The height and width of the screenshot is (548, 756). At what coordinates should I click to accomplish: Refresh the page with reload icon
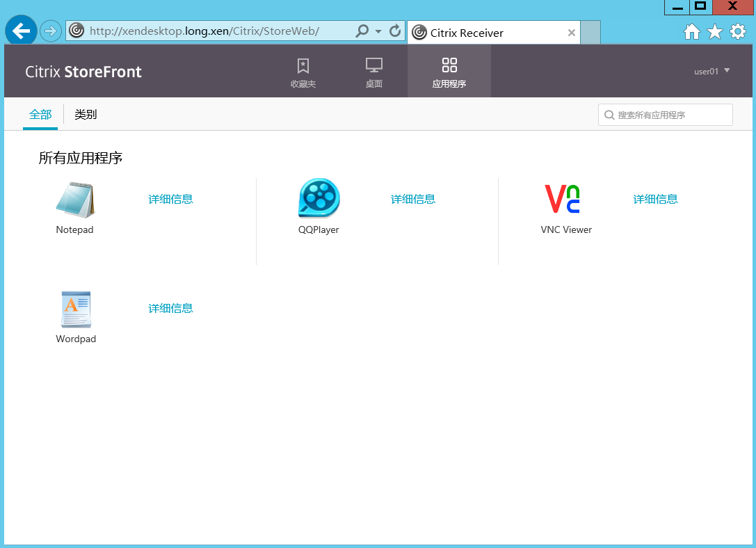click(395, 31)
